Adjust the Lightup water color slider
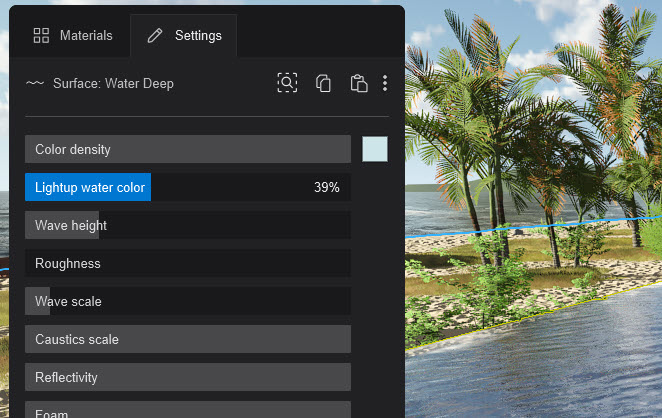662x418 pixels. [187, 187]
